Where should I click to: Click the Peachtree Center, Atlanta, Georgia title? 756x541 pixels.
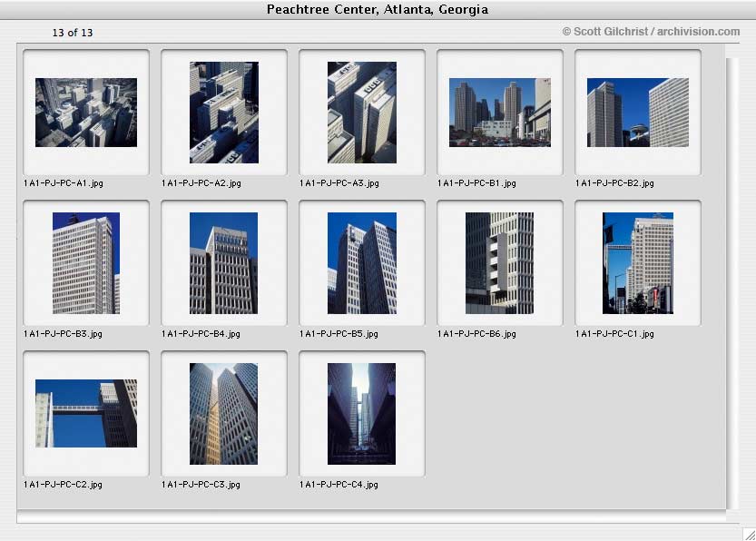click(378, 10)
